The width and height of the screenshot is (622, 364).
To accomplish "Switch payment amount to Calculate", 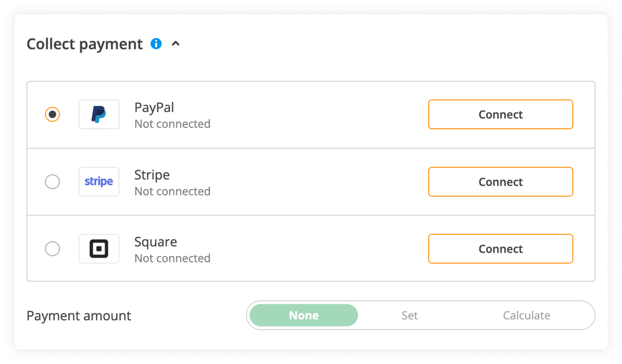I will 526,315.
